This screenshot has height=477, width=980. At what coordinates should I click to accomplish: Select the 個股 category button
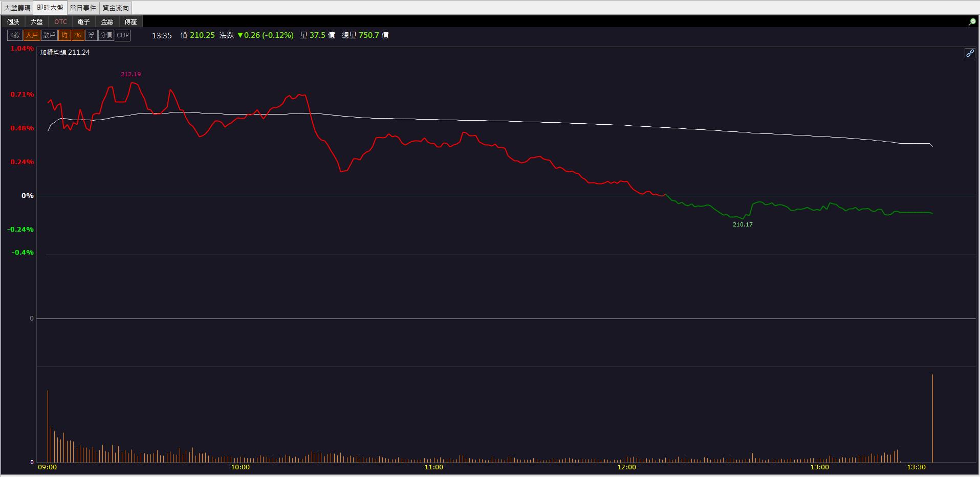point(13,21)
